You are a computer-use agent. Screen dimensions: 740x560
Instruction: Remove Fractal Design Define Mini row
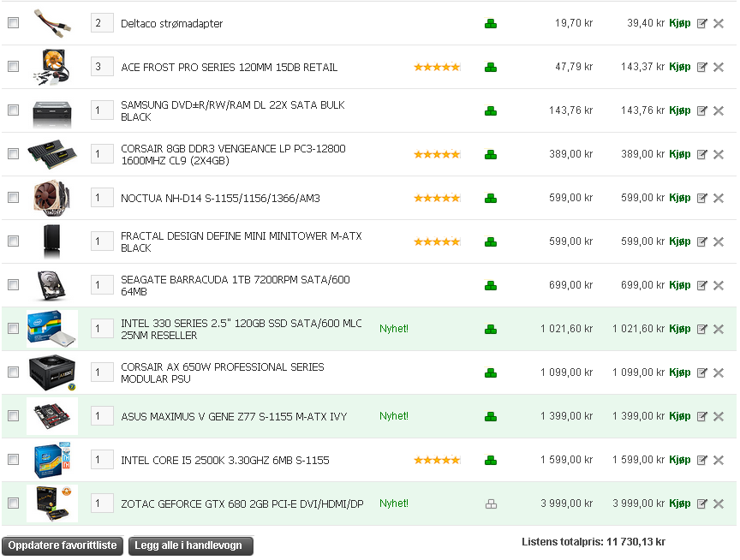719,241
